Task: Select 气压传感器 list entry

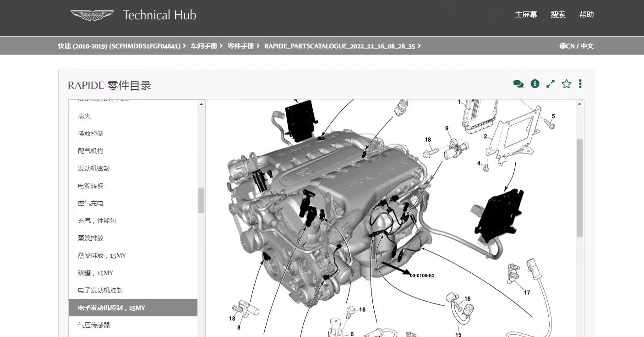Action: coord(94,325)
